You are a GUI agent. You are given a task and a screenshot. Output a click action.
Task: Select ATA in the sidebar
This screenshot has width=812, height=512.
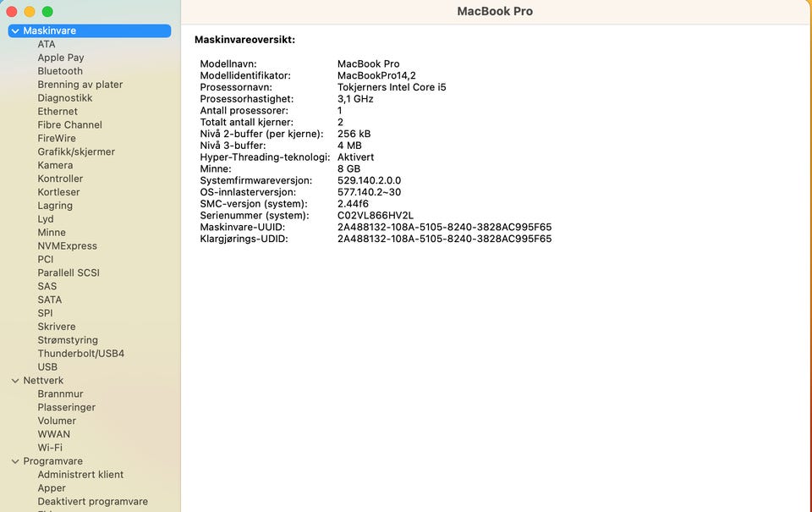point(46,44)
